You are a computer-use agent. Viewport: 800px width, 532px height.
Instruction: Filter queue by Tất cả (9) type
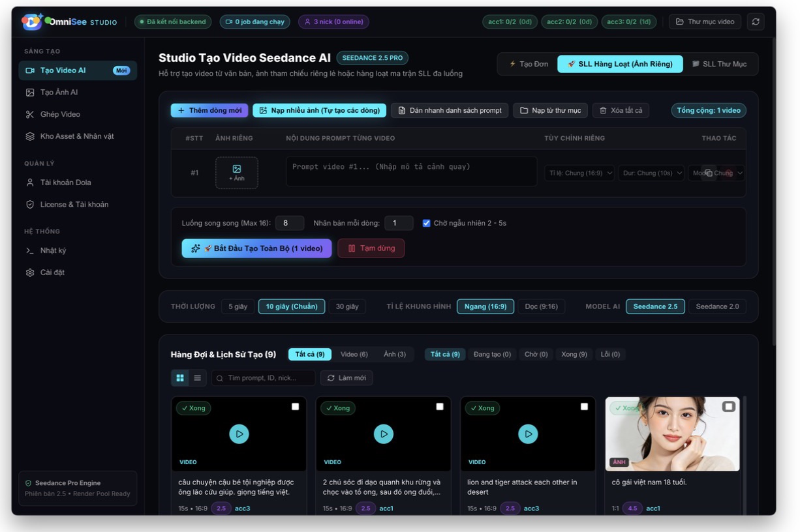coord(310,355)
